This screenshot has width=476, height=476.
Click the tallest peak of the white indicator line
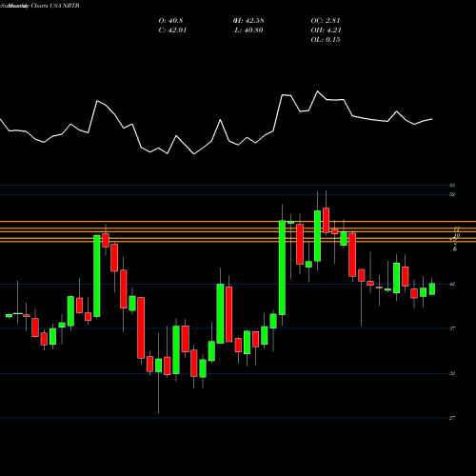tap(317, 91)
